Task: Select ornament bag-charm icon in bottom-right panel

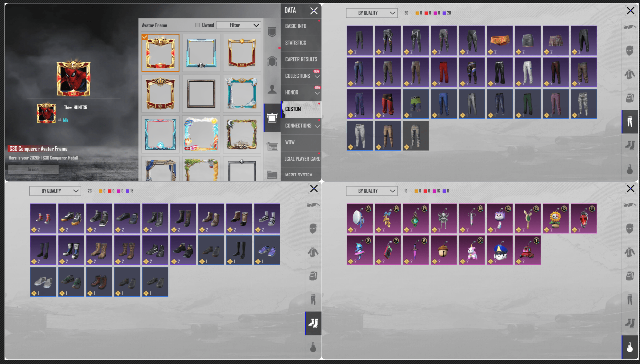Action: click(630, 347)
